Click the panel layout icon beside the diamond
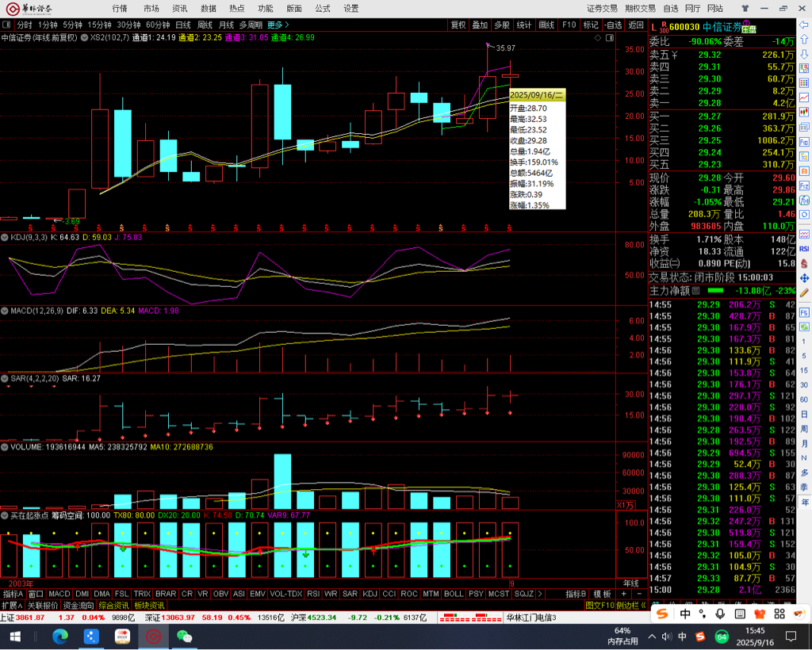This screenshot has width=812, height=650. point(610,38)
